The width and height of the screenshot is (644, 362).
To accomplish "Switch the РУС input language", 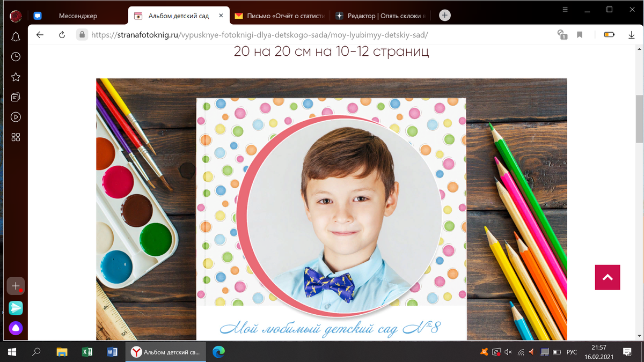I will pyautogui.click(x=572, y=352).
